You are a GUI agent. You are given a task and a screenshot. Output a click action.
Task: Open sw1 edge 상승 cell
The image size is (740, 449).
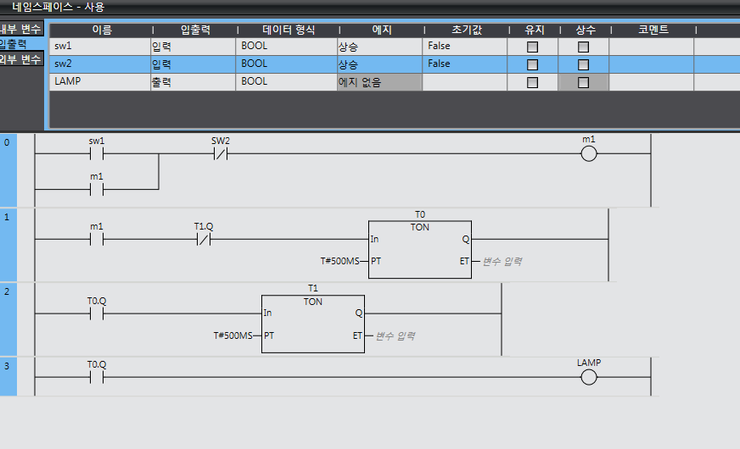379,46
